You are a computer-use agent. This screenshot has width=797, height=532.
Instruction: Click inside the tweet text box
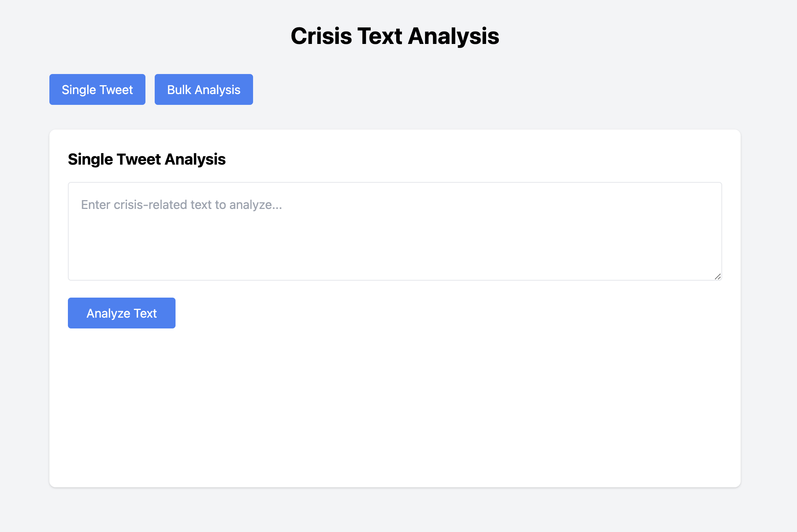[395, 239]
